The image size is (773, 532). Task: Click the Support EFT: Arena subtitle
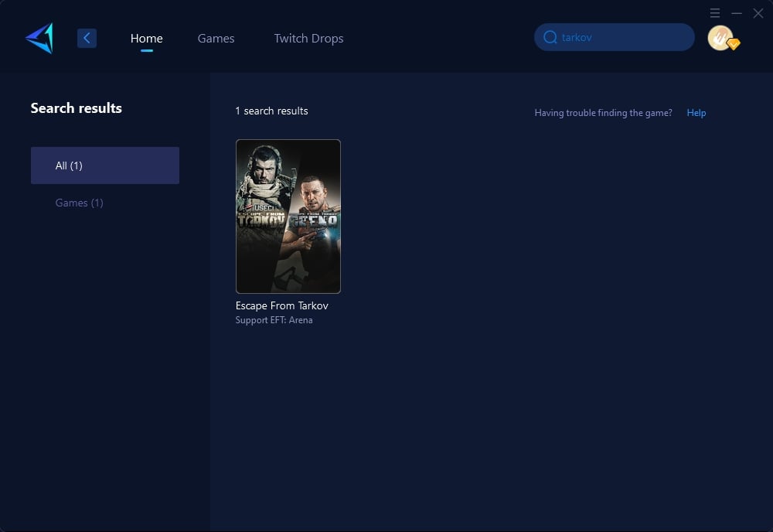(274, 320)
